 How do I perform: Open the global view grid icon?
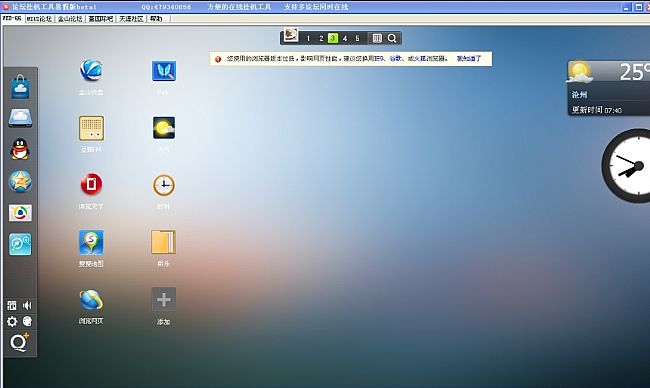click(377, 38)
